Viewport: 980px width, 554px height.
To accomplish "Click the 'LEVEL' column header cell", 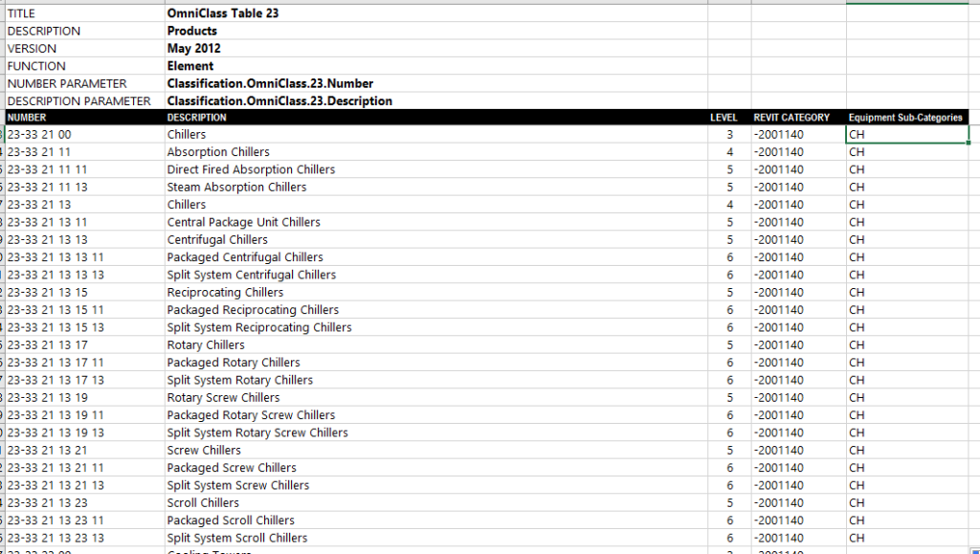I will click(729, 118).
